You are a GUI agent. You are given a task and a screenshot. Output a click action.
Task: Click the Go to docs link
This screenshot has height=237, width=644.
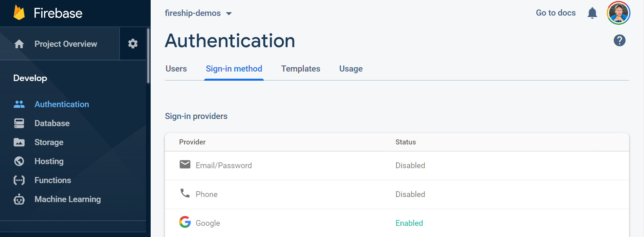[555, 13]
